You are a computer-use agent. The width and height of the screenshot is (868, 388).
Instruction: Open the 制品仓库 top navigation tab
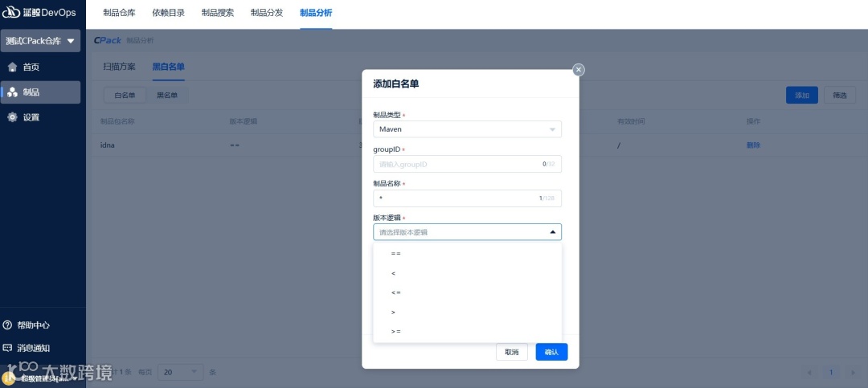tap(119, 13)
